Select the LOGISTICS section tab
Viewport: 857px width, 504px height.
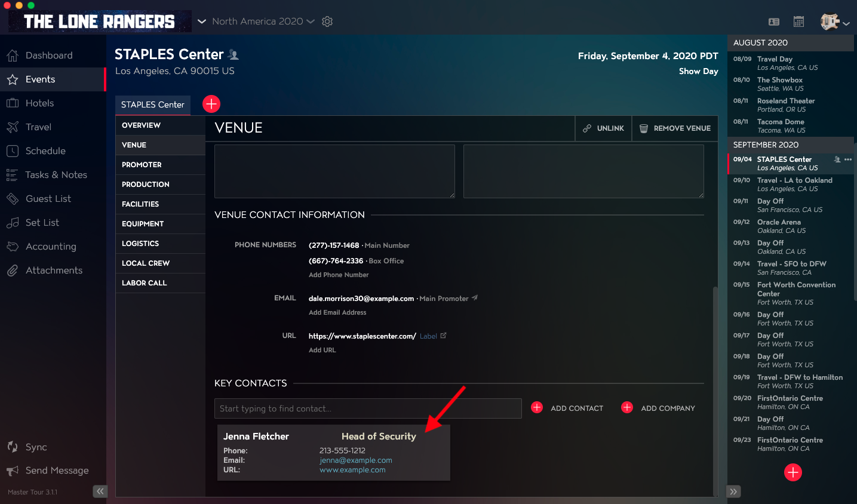160,244
